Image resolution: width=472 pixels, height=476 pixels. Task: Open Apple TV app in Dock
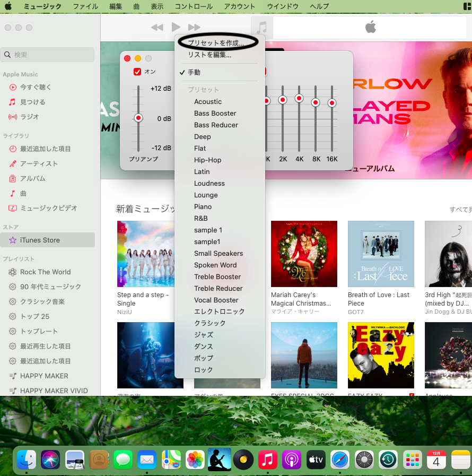pos(316,460)
